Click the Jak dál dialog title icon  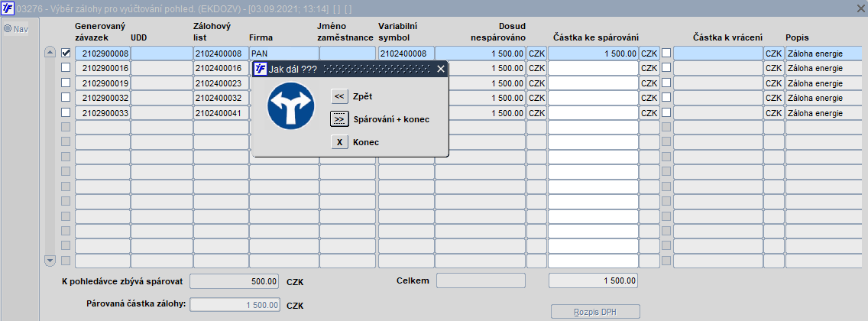click(261, 70)
